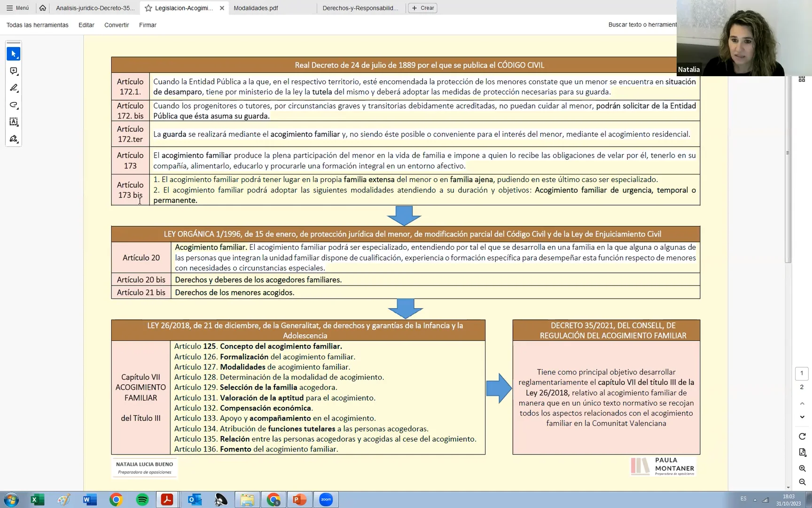Open the page grid overview icon top right
The image size is (812, 508).
802,79
